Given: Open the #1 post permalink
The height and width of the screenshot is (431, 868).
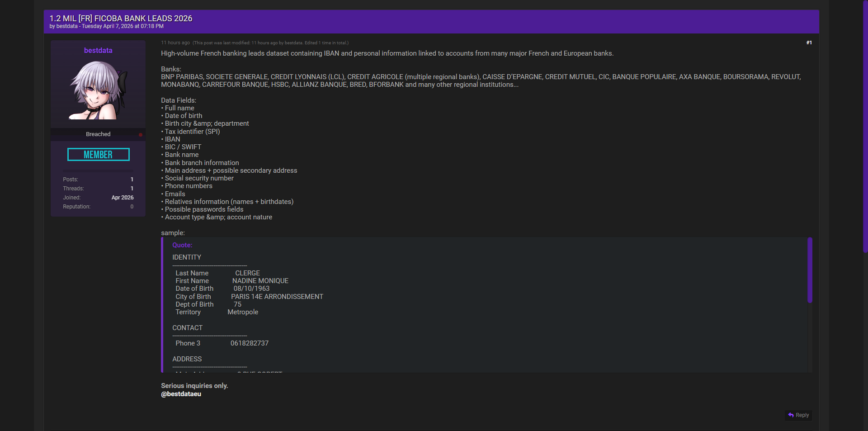Looking at the screenshot, I should click(x=809, y=43).
